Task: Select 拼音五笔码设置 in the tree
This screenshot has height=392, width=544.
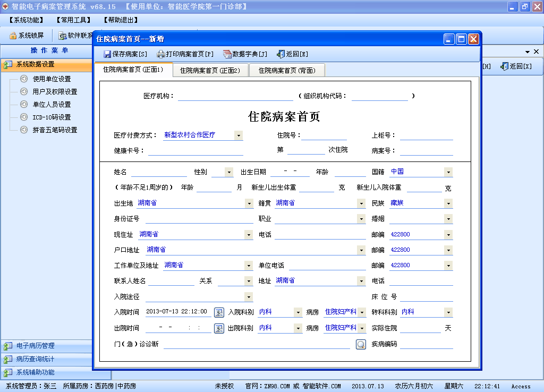Action: coord(55,130)
